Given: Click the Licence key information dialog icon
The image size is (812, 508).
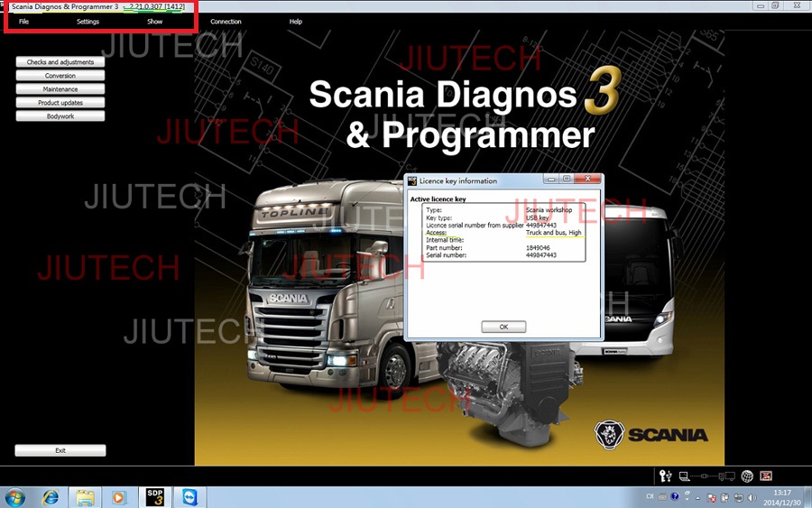Looking at the screenshot, I should point(412,180).
